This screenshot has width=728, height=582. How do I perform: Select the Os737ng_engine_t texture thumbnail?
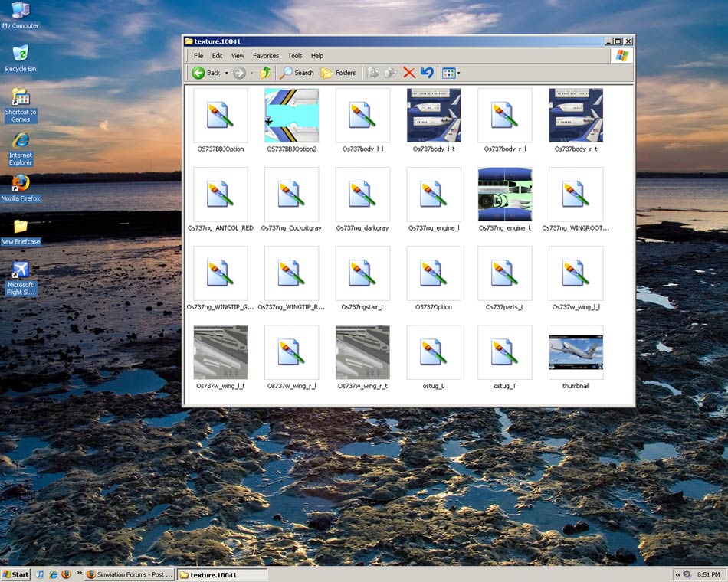(504, 195)
